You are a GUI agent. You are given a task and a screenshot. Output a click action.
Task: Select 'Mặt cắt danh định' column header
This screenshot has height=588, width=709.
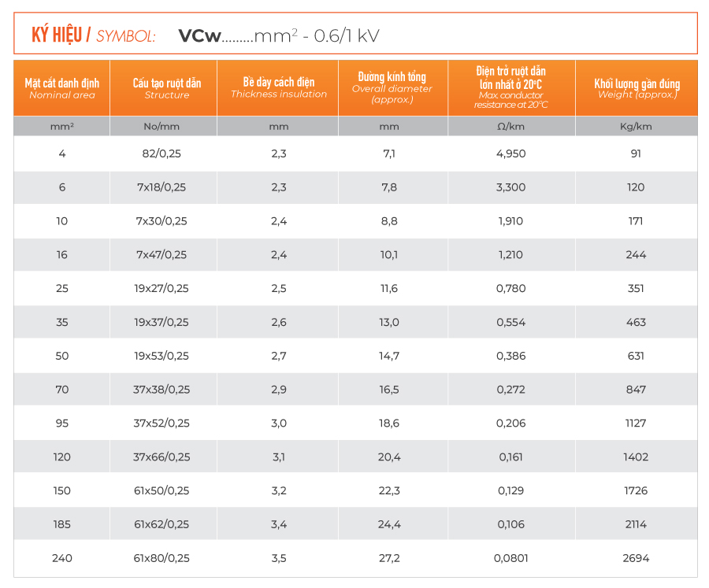[x=61, y=87]
